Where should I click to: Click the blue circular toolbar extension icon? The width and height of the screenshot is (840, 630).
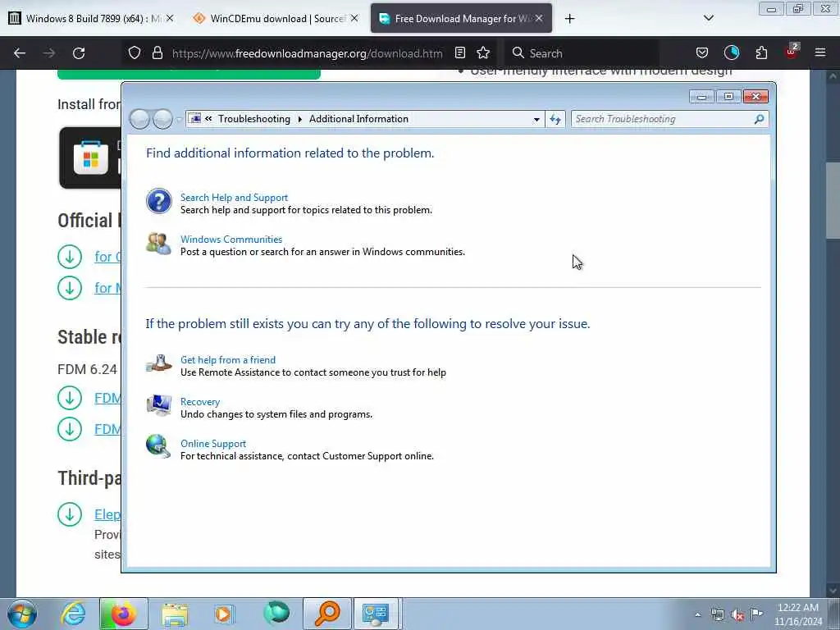[x=731, y=52]
